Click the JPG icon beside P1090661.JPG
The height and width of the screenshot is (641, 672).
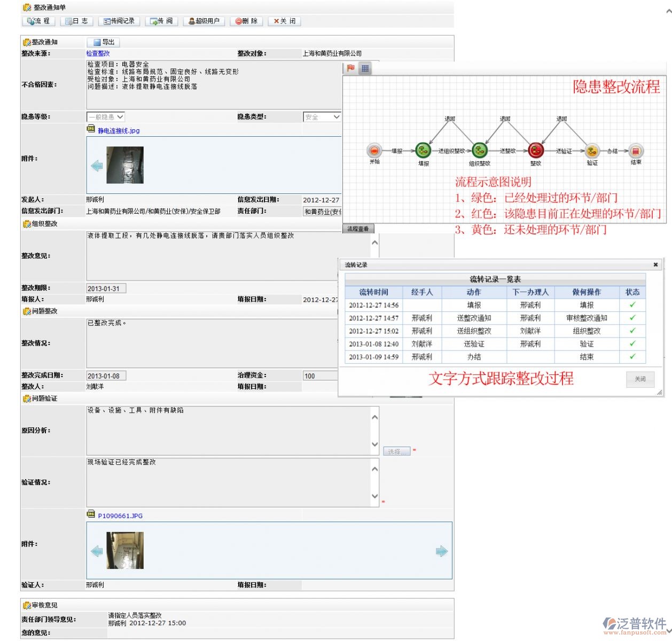point(91,514)
